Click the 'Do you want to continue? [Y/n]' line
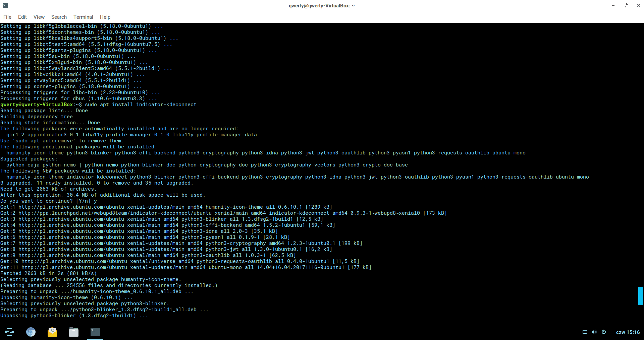 coord(49,201)
